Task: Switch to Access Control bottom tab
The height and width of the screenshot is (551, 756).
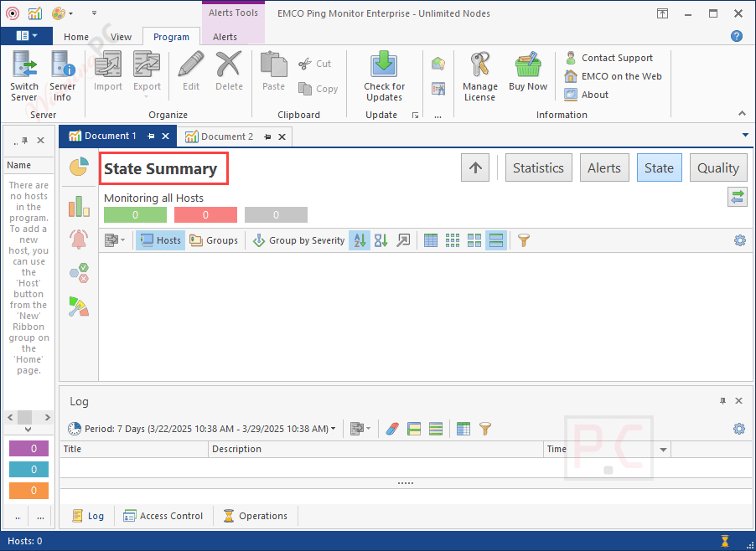Action: (x=163, y=516)
